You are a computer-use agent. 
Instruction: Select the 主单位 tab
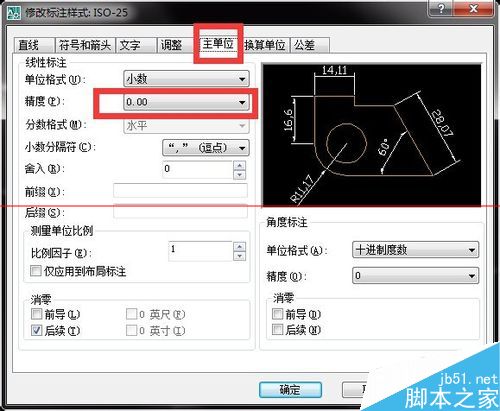(218, 44)
